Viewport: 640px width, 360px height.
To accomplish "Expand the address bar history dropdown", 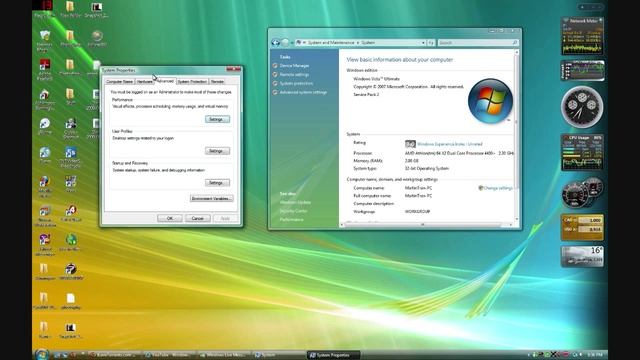I will (x=423, y=42).
